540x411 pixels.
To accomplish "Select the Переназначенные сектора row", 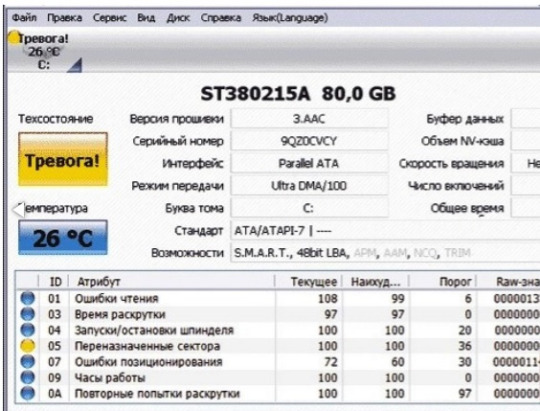I will click(x=278, y=346).
